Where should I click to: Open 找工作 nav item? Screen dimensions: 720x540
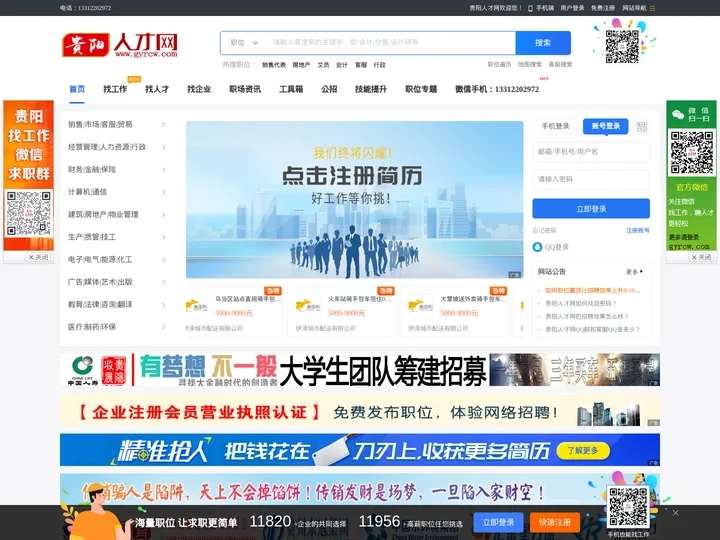(115, 89)
